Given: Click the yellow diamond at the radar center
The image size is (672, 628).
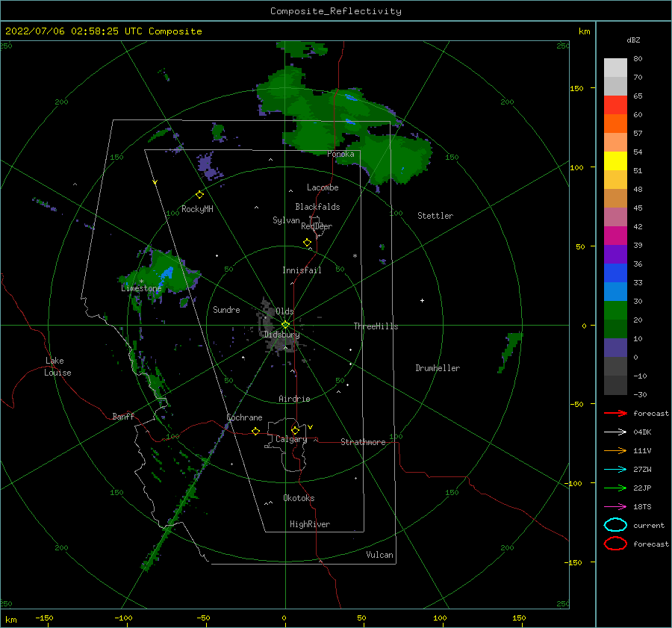Looking at the screenshot, I should pos(285,325).
